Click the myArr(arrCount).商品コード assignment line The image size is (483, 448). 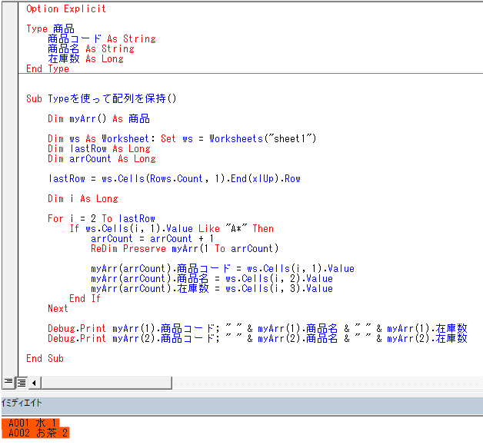(223, 268)
